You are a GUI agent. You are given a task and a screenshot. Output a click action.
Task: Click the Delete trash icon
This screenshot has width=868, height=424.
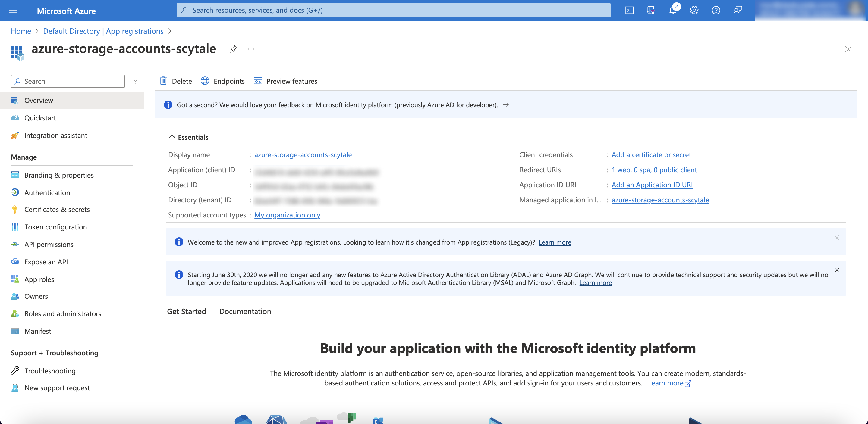(163, 81)
